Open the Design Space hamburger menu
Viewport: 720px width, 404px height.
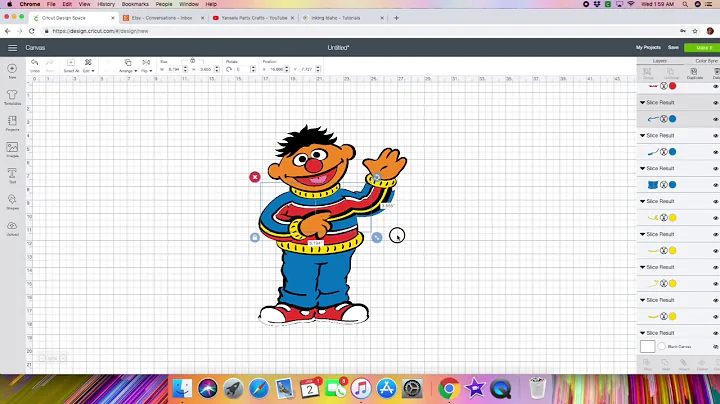[x=12, y=48]
